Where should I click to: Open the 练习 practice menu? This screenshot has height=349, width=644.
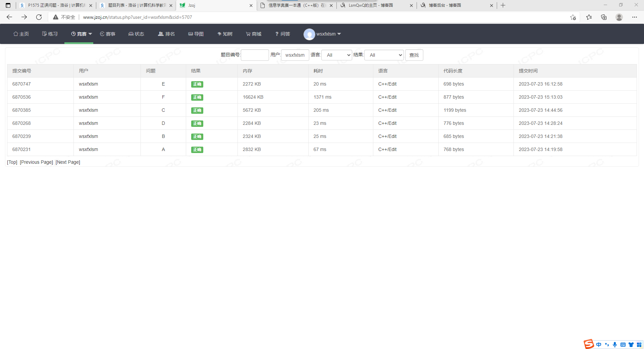pos(50,34)
